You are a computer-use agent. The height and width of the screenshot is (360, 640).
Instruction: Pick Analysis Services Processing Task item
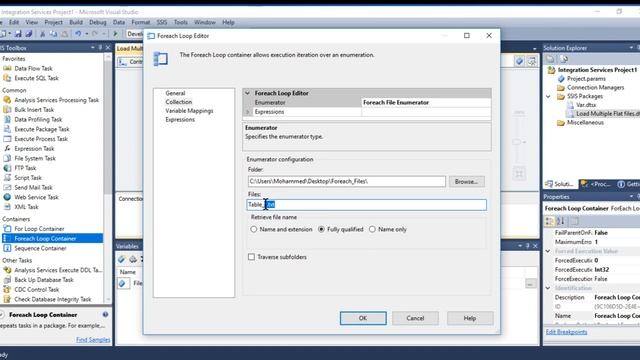point(56,100)
